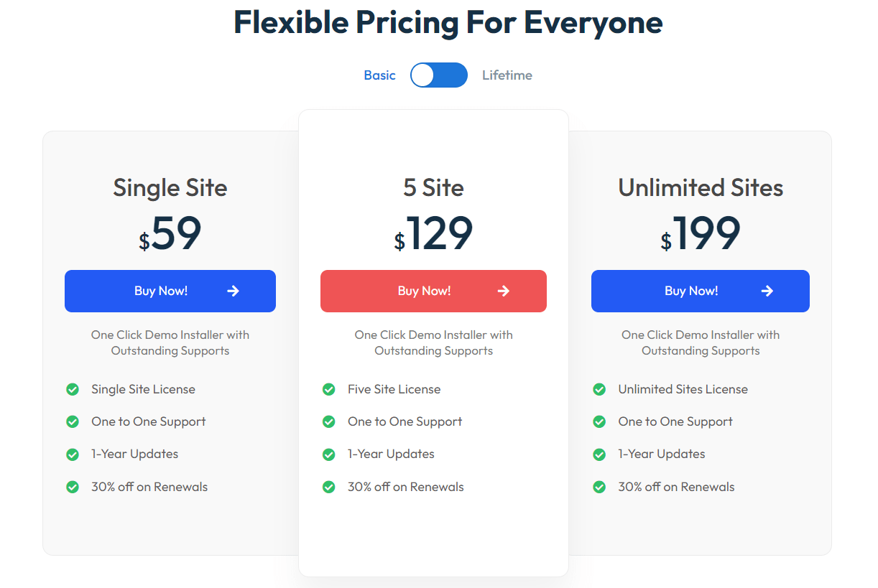Click Buy Now for the Single Site plan
Screen dimensions: 878x588
coord(170,291)
